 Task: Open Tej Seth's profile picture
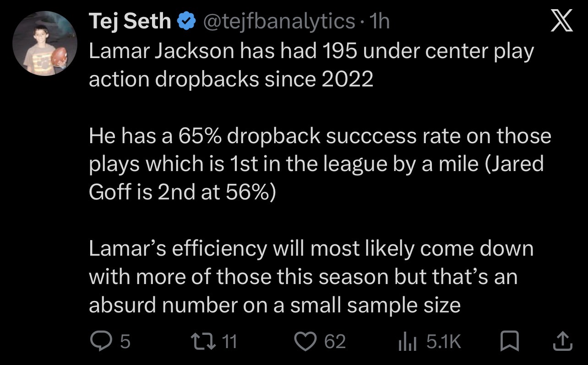click(44, 43)
